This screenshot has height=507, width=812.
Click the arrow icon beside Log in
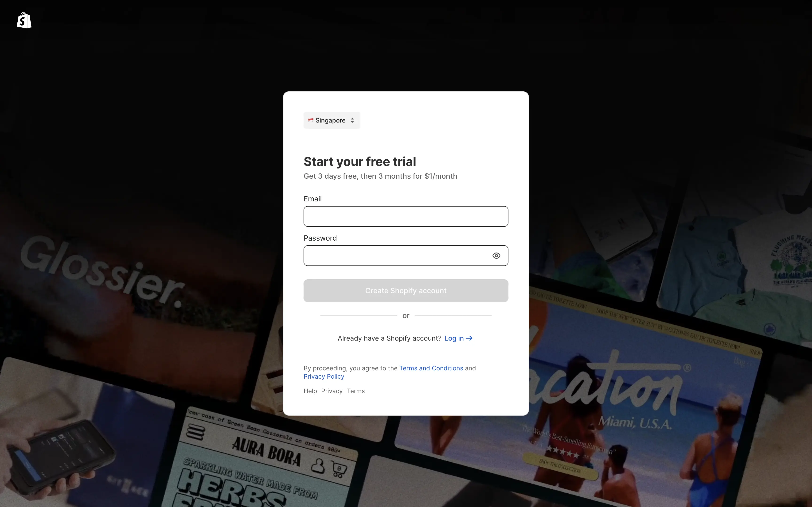click(x=469, y=338)
